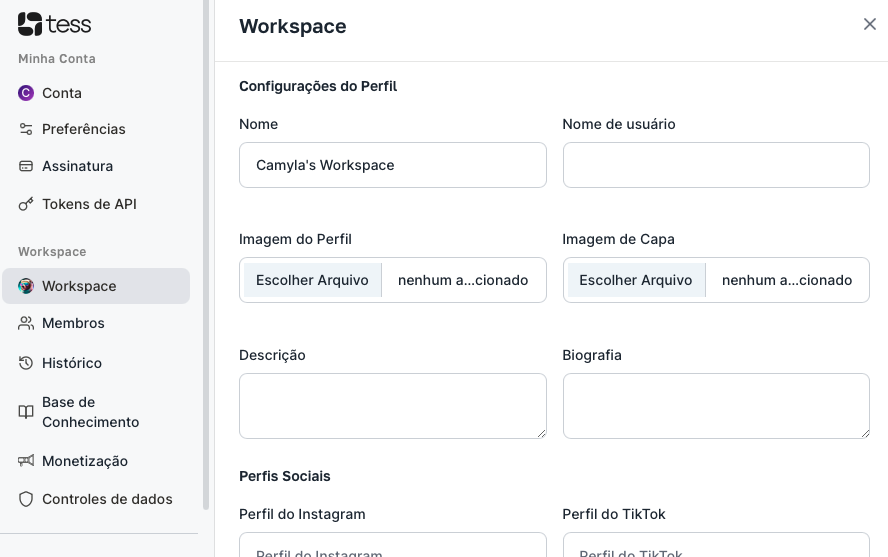
Task: Click the Preferências sliders icon
Action: click(25, 129)
